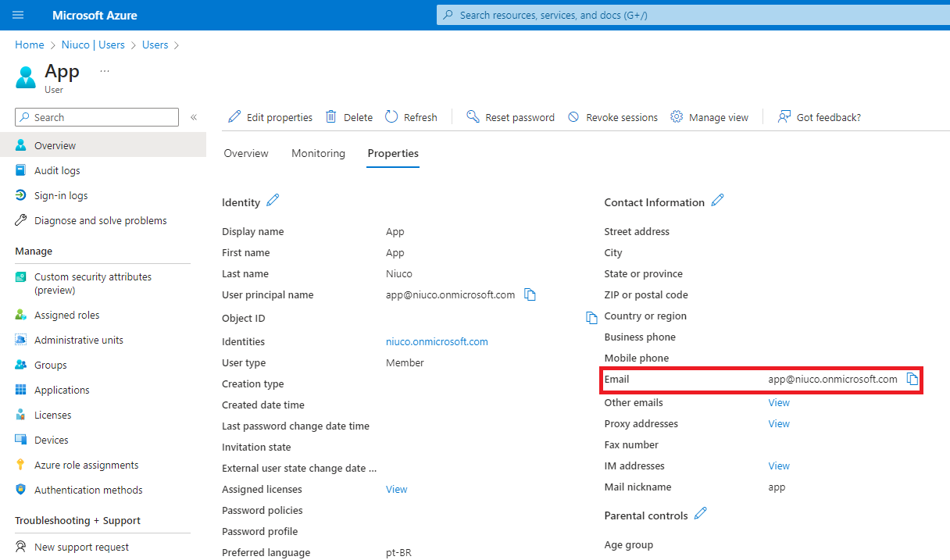This screenshot has height=560, width=950.
Task: Edit Identity section with pencil icon
Action: 273,201
